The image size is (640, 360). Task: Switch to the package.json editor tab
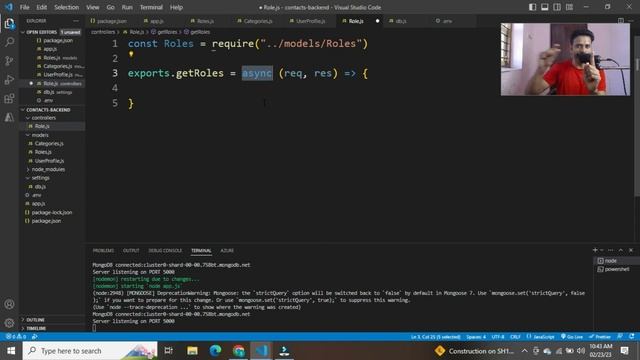(x=111, y=21)
